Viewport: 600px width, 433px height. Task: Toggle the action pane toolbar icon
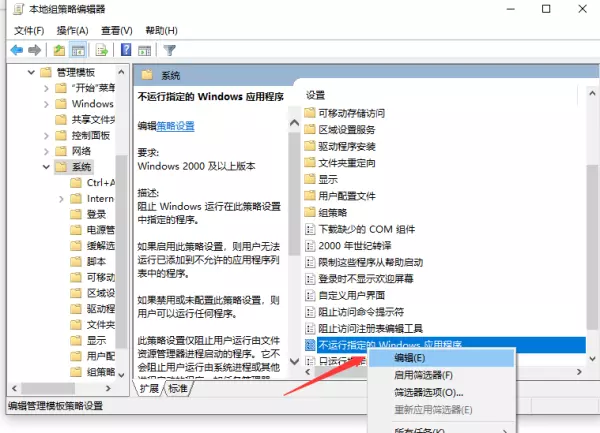coord(145,50)
